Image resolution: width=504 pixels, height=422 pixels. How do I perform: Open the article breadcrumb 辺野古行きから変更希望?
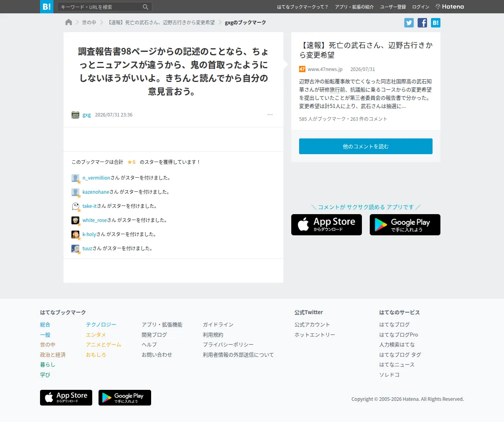[x=161, y=23]
